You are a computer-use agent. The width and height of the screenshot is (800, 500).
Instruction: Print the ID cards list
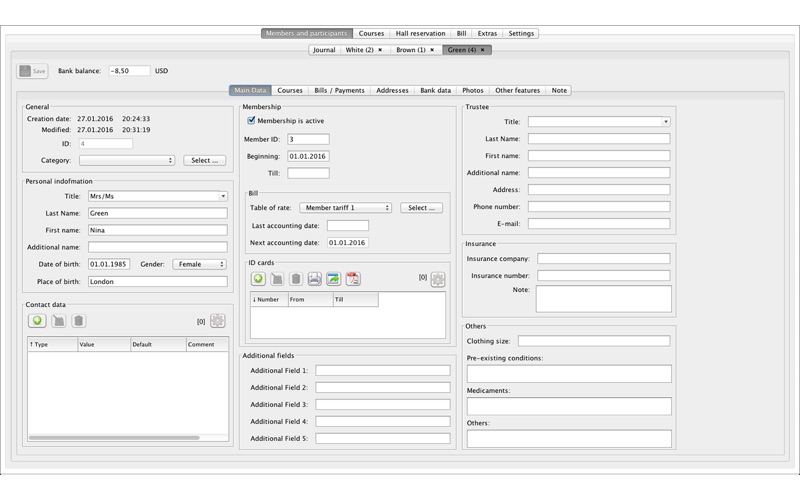(x=314, y=279)
